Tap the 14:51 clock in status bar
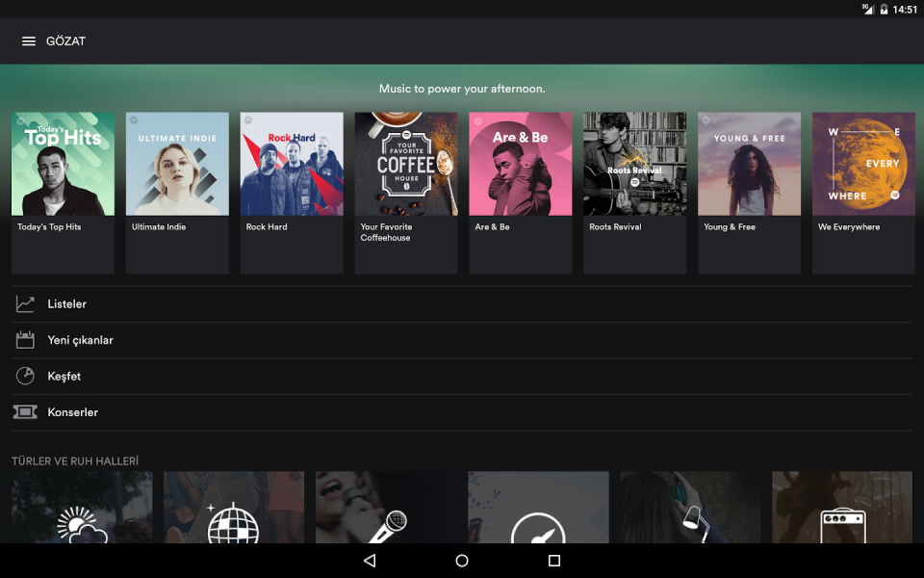This screenshot has height=578, width=924. coord(905,10)
